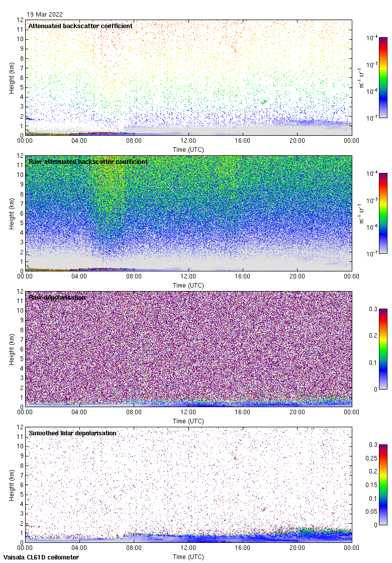Image resolution: width=392 pixels, height=563 pixels.
Task: Click the Smoothed lidar depolarisation title
Action: [72, 433]
